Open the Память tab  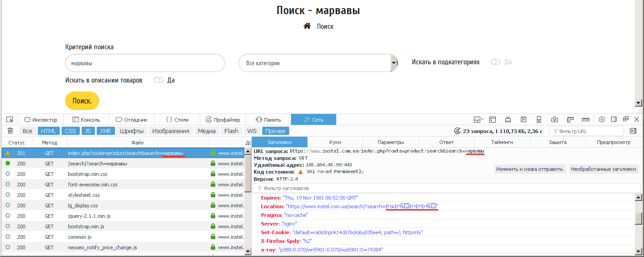pyautogui.click(x=268, y=119)
